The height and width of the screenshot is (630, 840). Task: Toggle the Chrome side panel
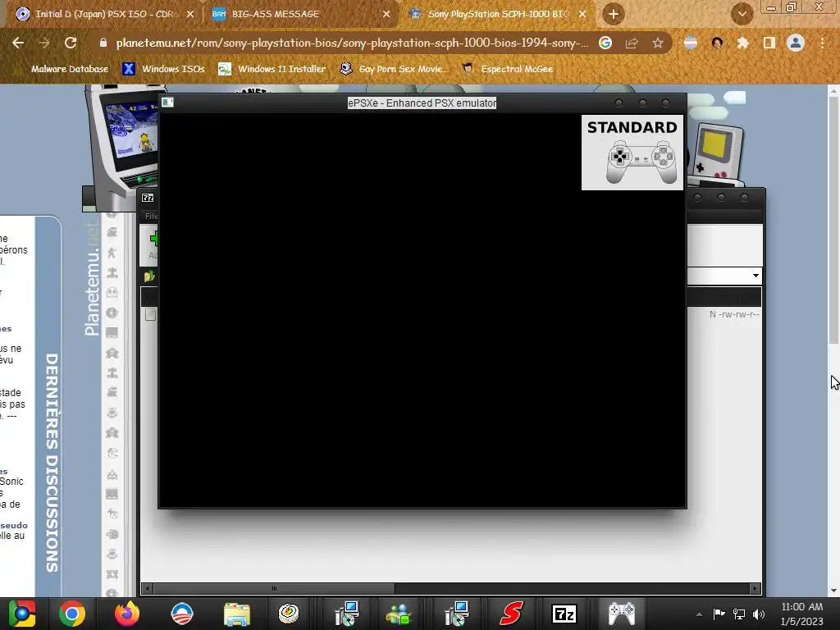[x=769, y=43]
